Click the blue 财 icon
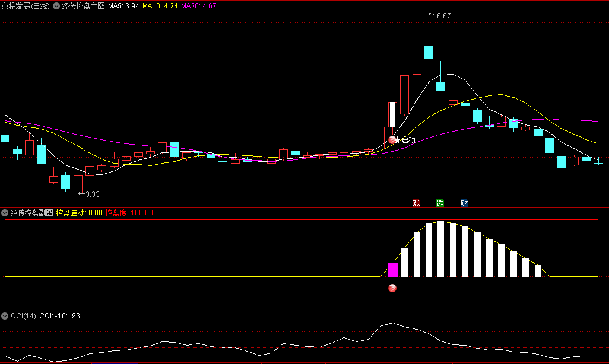 [x=464, y=203]
